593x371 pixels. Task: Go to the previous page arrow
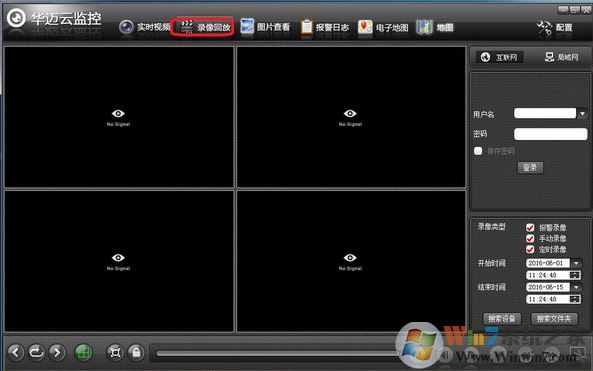(16, 352)
